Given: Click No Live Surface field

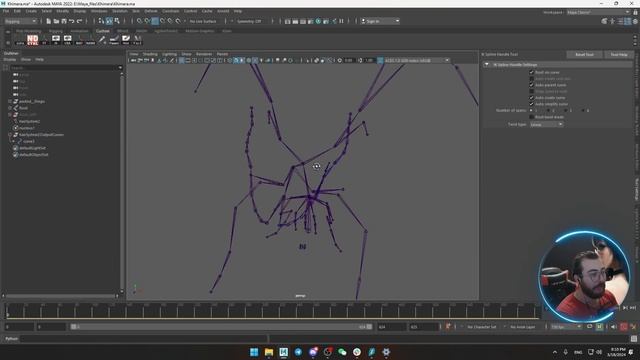Looking at the screenshot, I should [x=203, y=21].
